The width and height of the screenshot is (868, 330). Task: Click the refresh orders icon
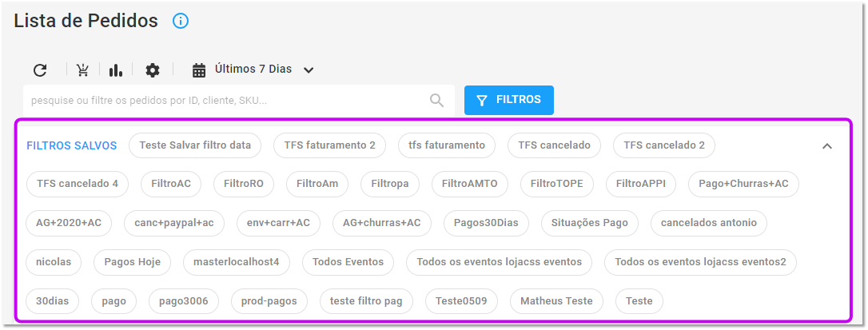40,70
